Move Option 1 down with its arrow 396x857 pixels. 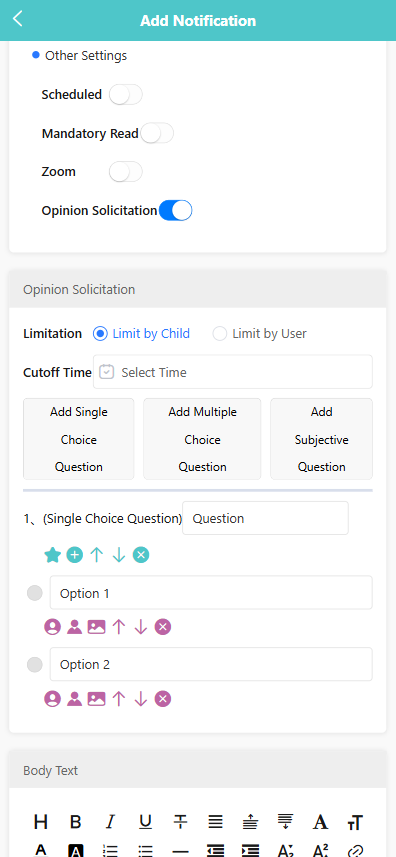click(x=141, y=627)
